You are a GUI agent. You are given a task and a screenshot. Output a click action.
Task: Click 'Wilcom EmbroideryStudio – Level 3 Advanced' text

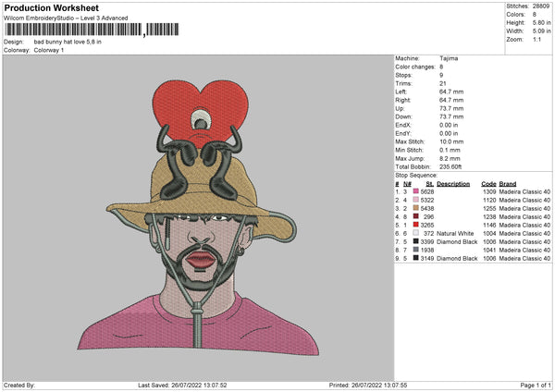coord(66,18)
